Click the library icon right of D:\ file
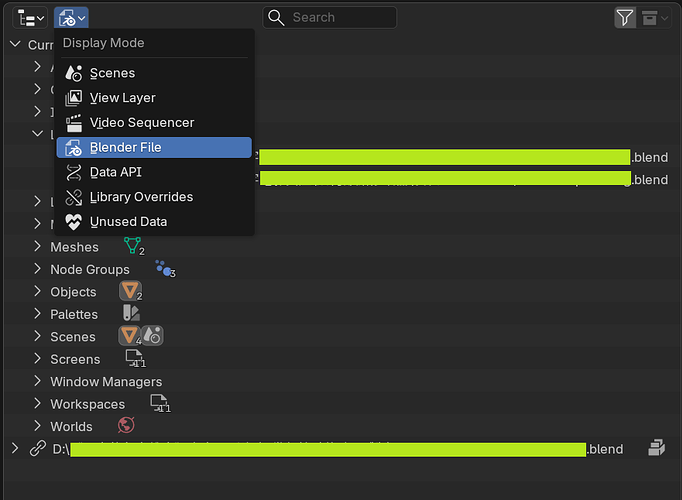Screen dimensions: 682x500 [x=656, y=447]
